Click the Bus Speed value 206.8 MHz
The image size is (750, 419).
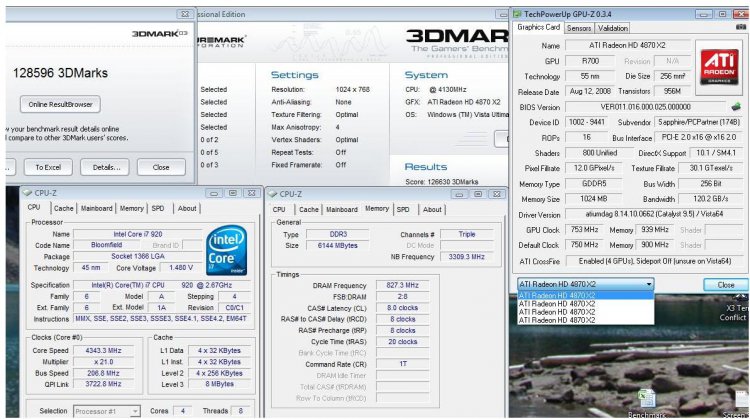103,373
